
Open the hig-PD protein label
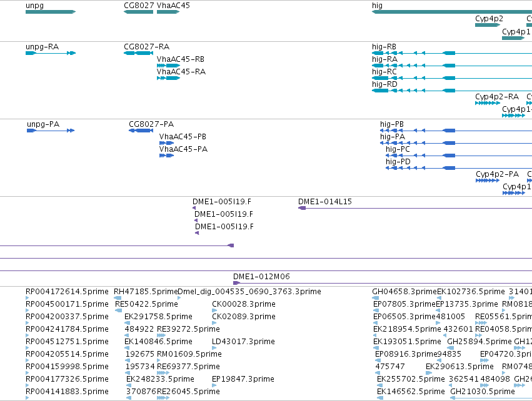tap(398, 162)
